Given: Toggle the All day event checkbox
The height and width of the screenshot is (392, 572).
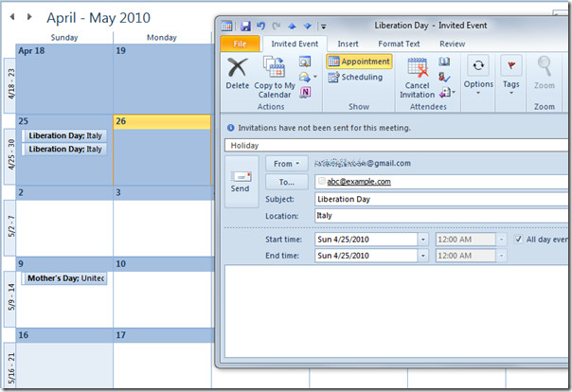Looking at the screenshot, I should (x=518, y=240).
